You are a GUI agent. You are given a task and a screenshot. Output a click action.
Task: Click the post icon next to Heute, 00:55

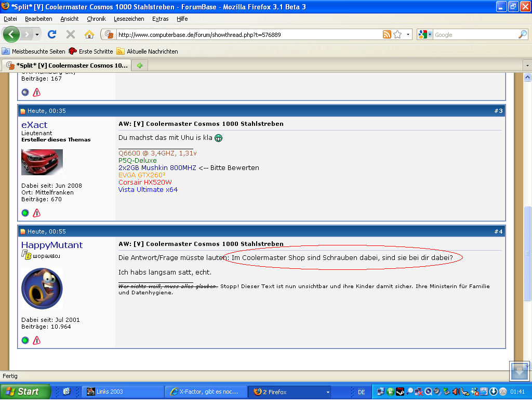(23, 231)
